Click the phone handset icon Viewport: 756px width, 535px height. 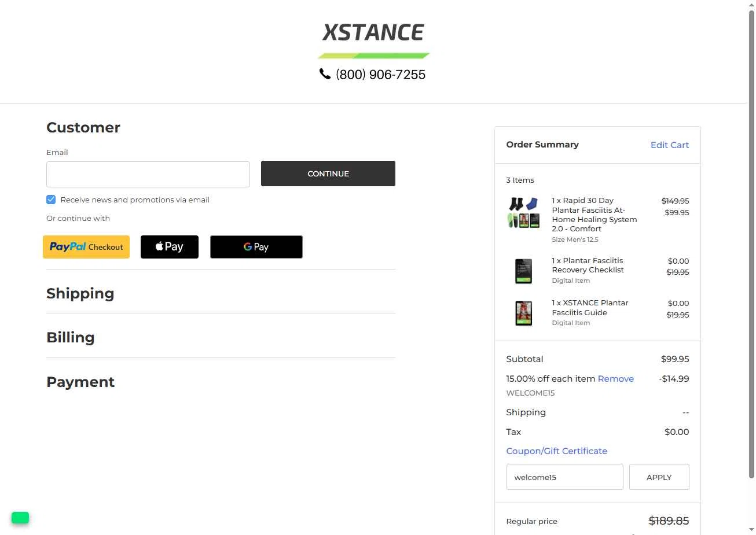[325, 74]
